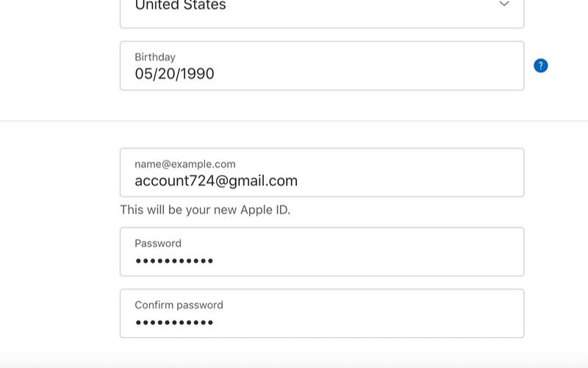The width and height of the screenshot is (588, 368).
Task: Focus the Password input field
Action: pyautogui.click(x=322, y=252)
